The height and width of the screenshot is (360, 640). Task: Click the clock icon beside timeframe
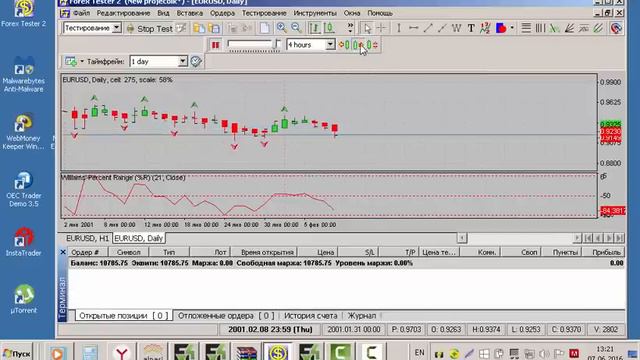pos(196,61)
